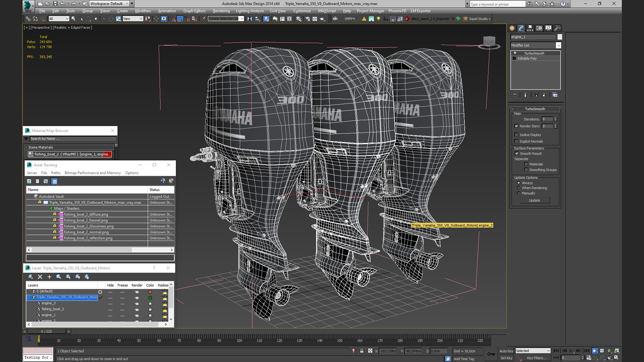Select the Manually update option
This screenshot has width=644, height=362.
pos(519,193)
